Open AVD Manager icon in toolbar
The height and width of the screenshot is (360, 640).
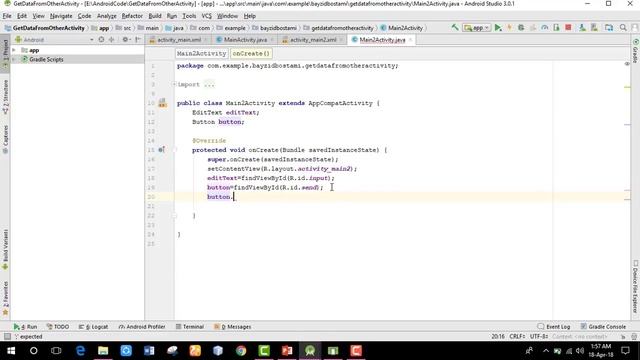(x=582, y=27)
